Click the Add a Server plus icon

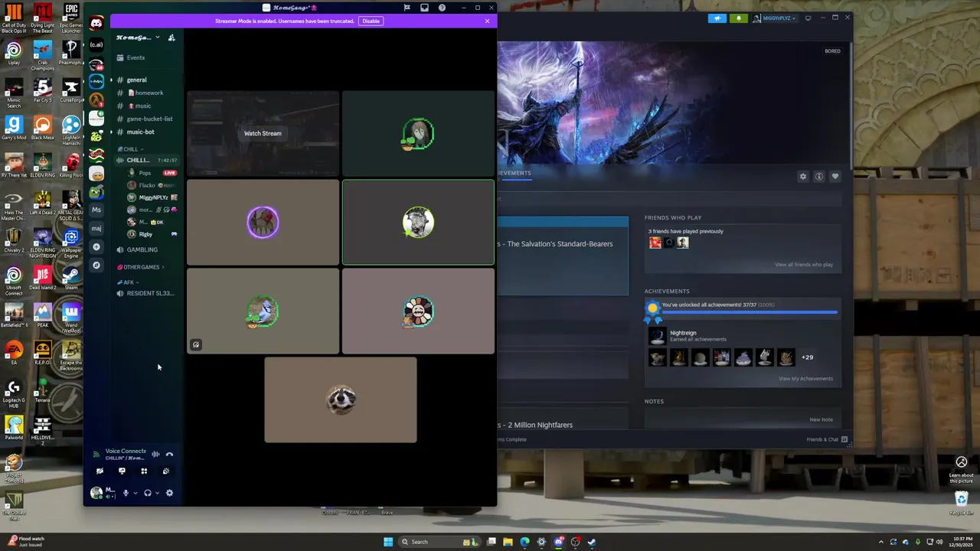[x=96, y=246]
